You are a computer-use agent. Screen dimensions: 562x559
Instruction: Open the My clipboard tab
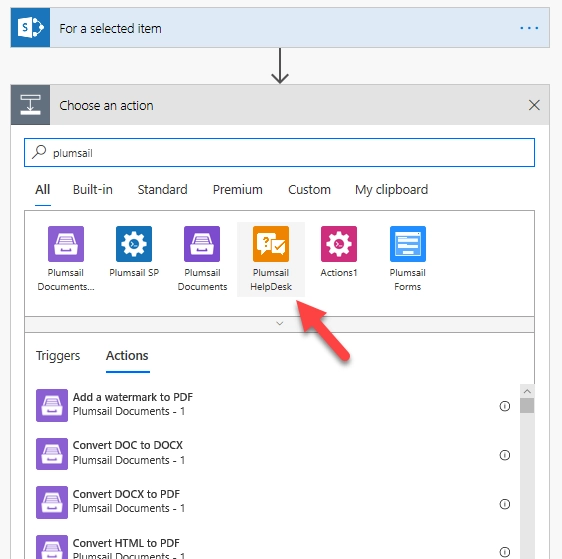point(391,190)
